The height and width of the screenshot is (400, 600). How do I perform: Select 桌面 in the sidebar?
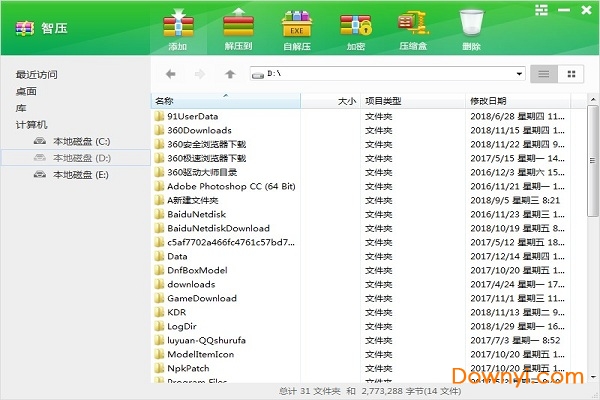(26, 91)
